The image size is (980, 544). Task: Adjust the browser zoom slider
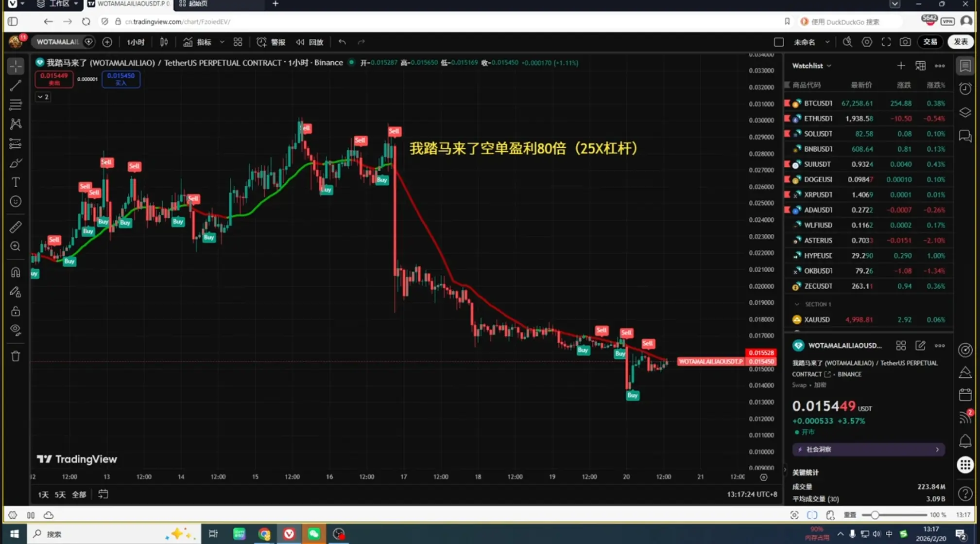coord(875,515)
